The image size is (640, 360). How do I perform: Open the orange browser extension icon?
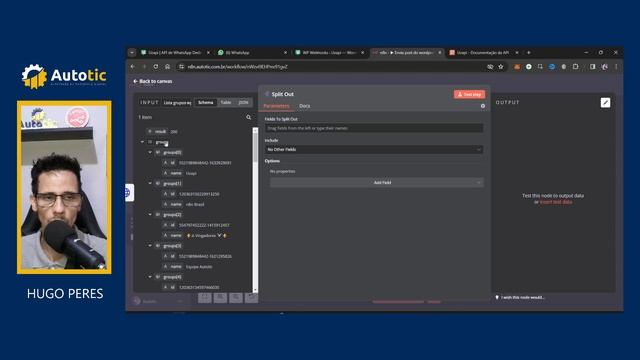point(517,67)
